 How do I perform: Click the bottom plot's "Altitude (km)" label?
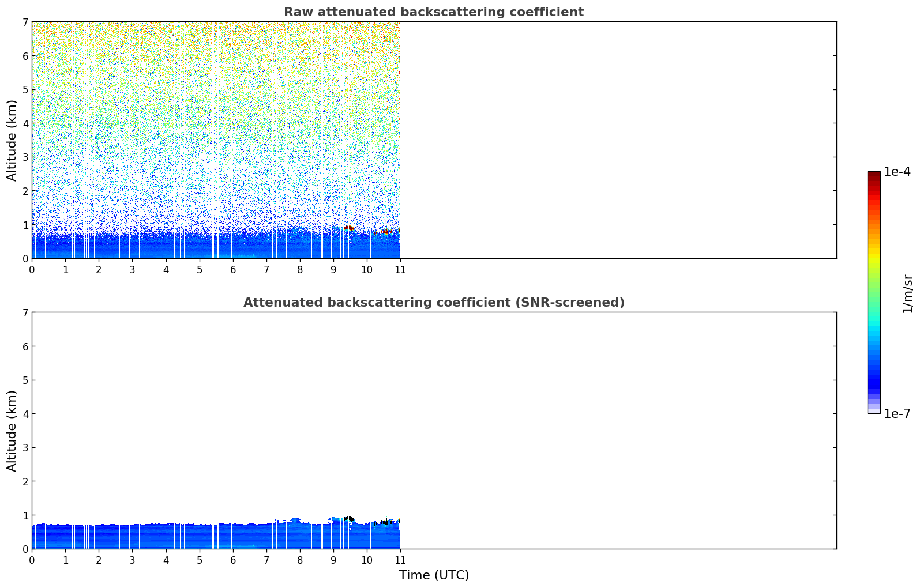click(12, 431)
